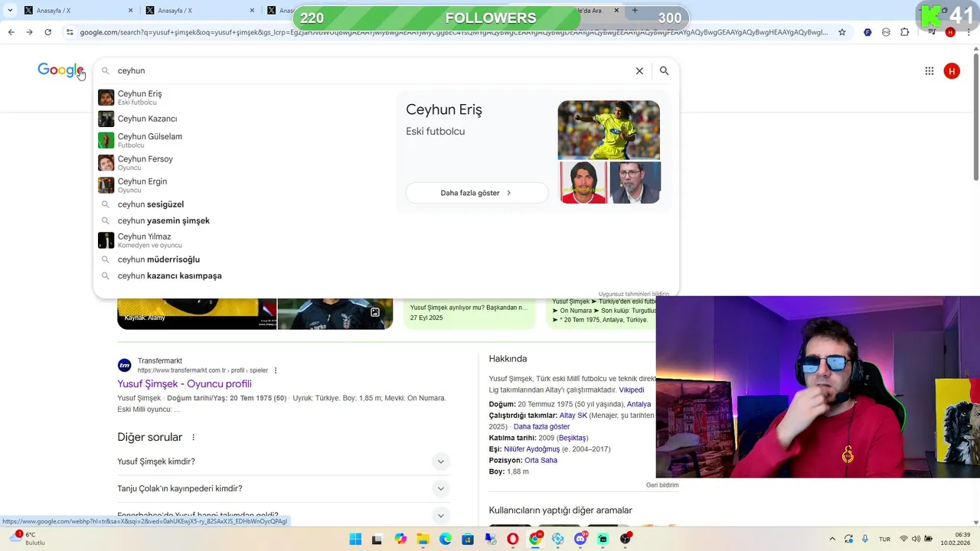Open the Vikipedi link
980x551 pixels.
[x=631, y=390]
